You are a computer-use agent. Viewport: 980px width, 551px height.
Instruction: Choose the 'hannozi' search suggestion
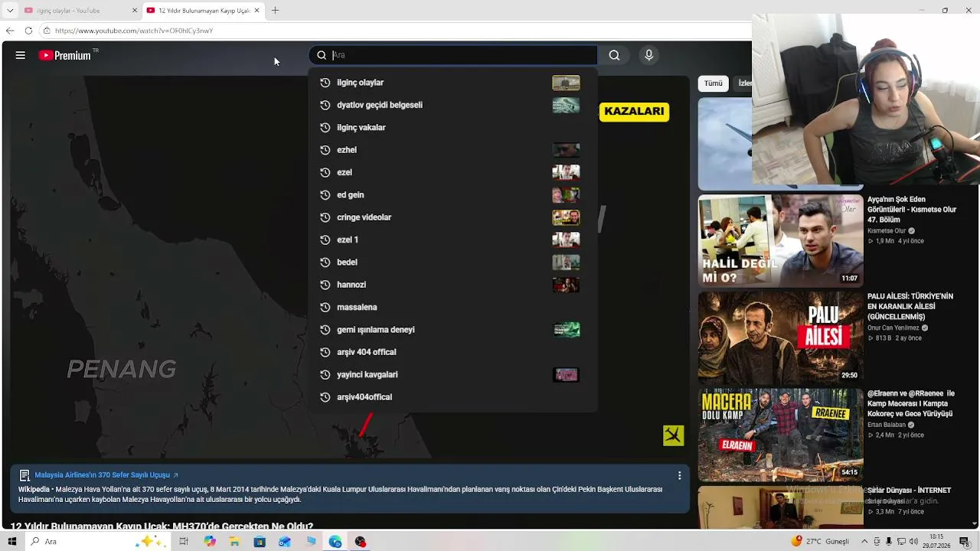click(x=453, y=285)
